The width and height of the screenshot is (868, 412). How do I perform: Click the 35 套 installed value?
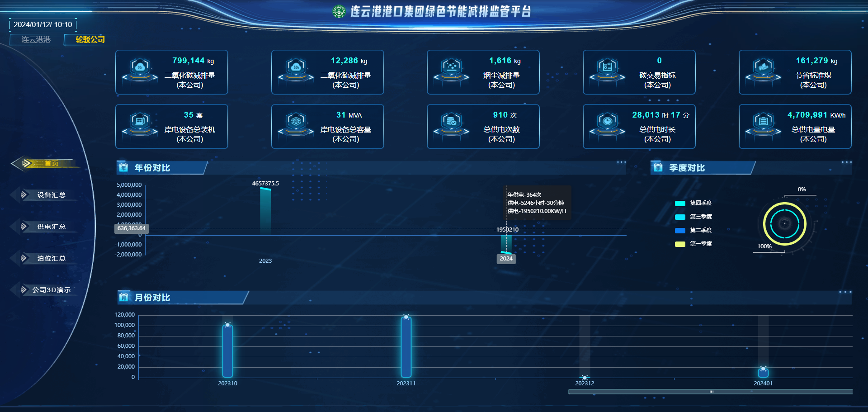tap(193, 115)
